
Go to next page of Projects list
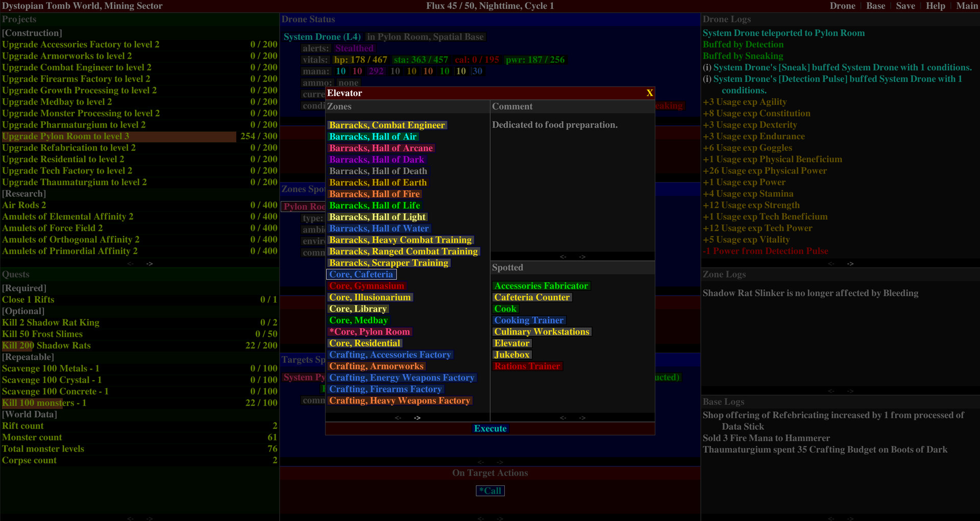point(150,264)
